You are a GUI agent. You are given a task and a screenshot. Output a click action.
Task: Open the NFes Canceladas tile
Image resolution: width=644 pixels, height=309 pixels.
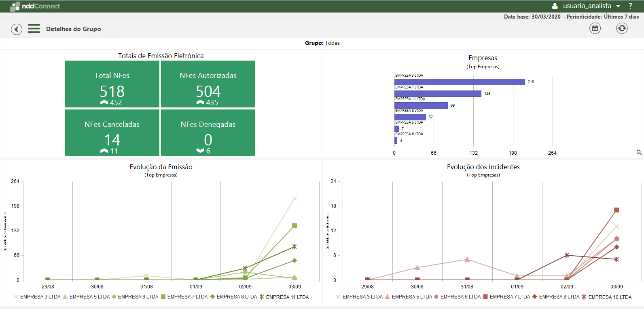click(112, 133)
